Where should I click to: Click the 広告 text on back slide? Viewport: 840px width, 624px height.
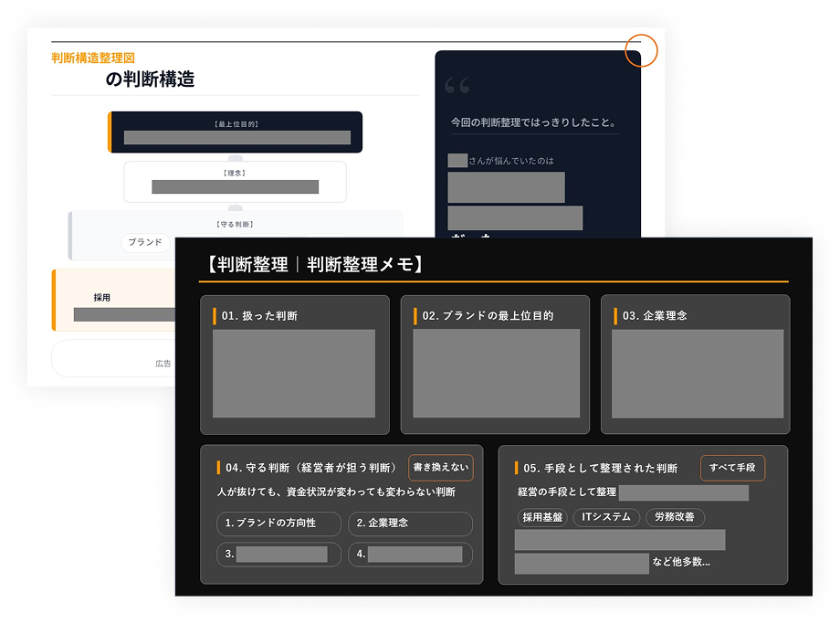pos(163,364)
